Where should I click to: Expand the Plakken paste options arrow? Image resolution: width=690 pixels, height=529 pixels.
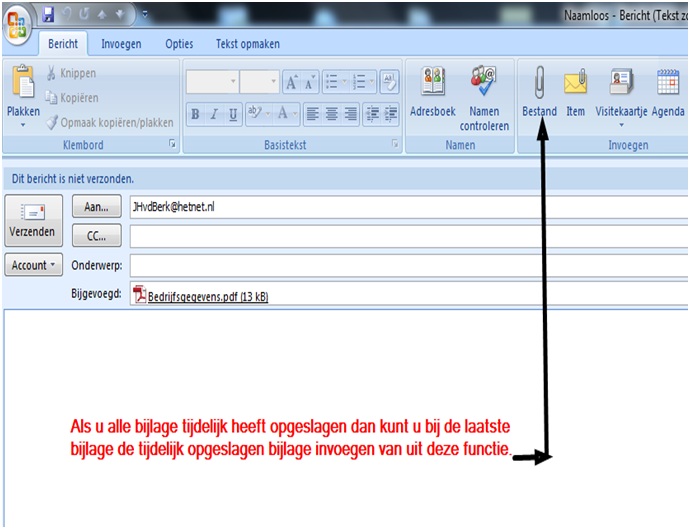point(23,127)
